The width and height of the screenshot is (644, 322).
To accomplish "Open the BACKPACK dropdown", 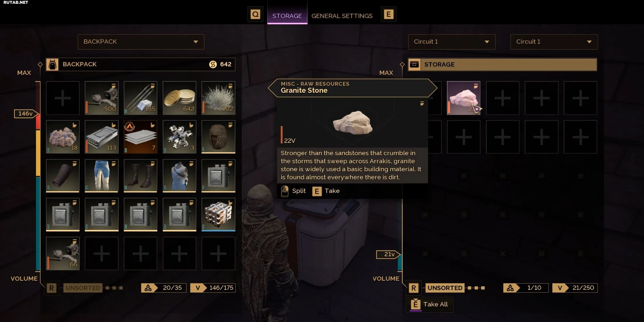I will pyautogui.click(x=141, y=42).
